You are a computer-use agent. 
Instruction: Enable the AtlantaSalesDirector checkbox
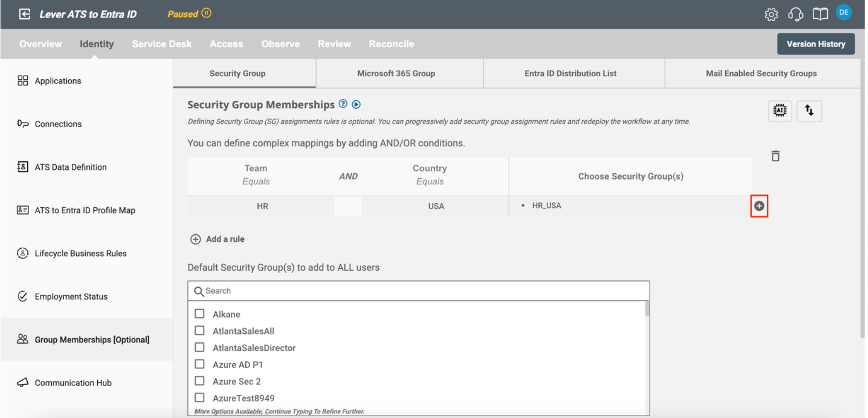(200, 347)
